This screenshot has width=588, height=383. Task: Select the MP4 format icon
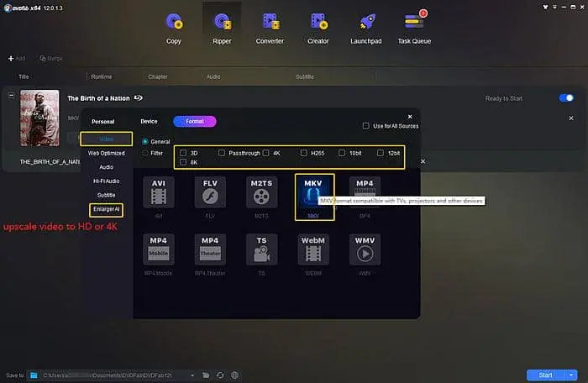point(365,192)
